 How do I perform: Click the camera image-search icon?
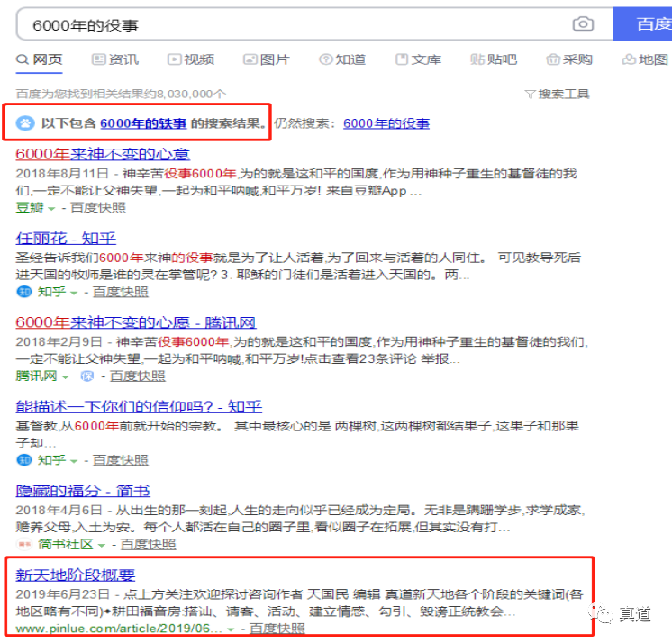click(583, 23)
